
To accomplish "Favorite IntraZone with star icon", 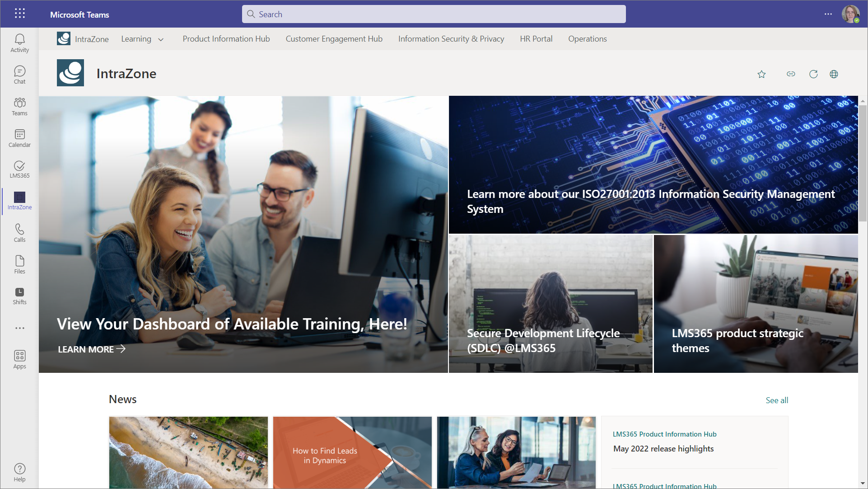I will click(x=761, y=74).
